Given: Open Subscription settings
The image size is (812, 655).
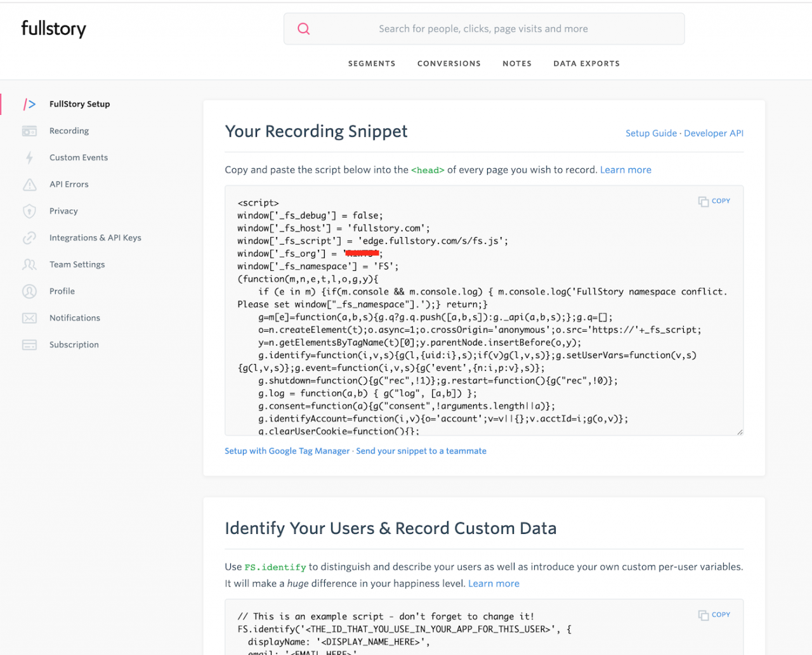Looking at the screenshot, I should point(74,344).
